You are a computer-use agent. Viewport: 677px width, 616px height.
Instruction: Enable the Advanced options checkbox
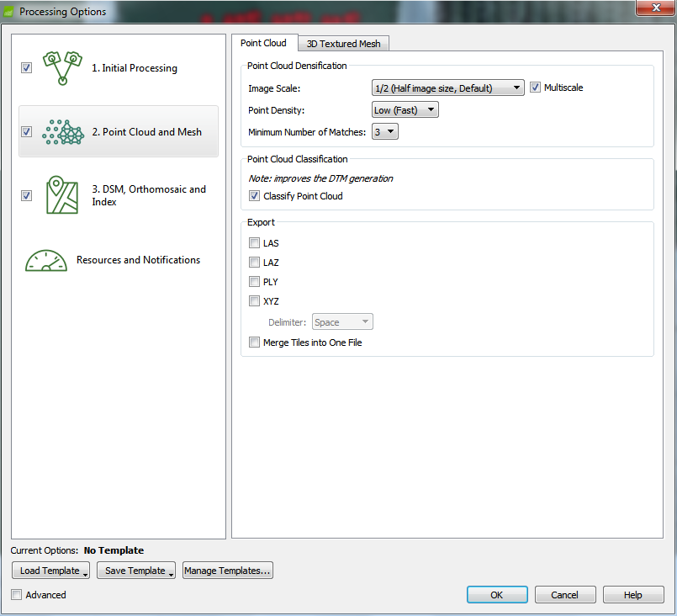pyautogui.click(x=17, y=595)
